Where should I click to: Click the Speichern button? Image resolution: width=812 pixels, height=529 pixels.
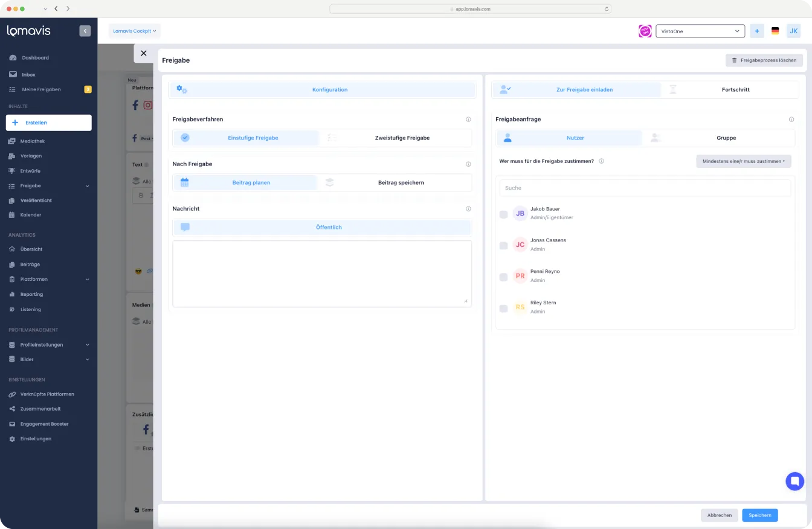pyautogui.click(x=760, y=515)
